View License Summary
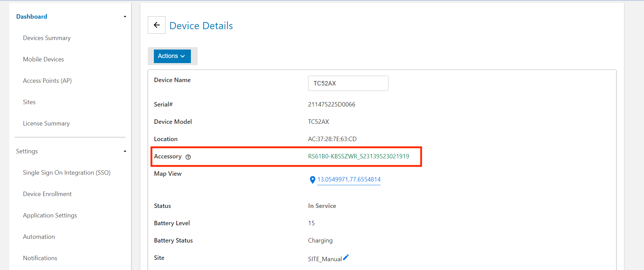 click(x=46, y=123)
